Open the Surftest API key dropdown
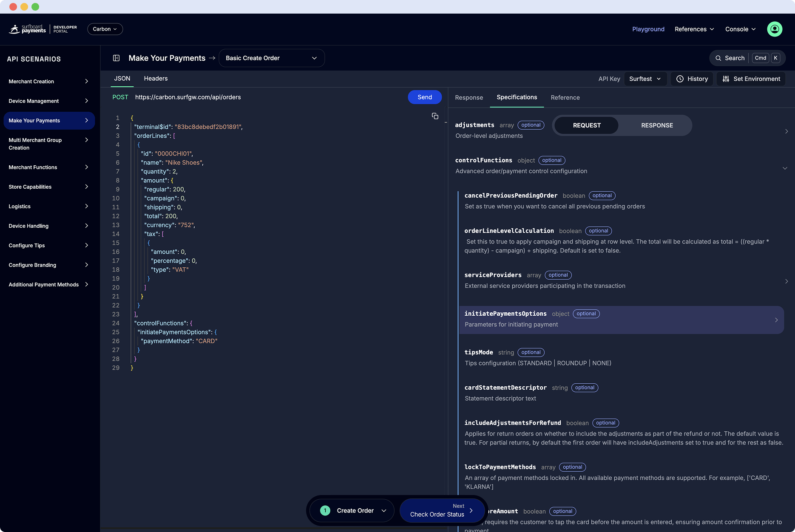Screen dimensions: 795x532 [645, 79]
